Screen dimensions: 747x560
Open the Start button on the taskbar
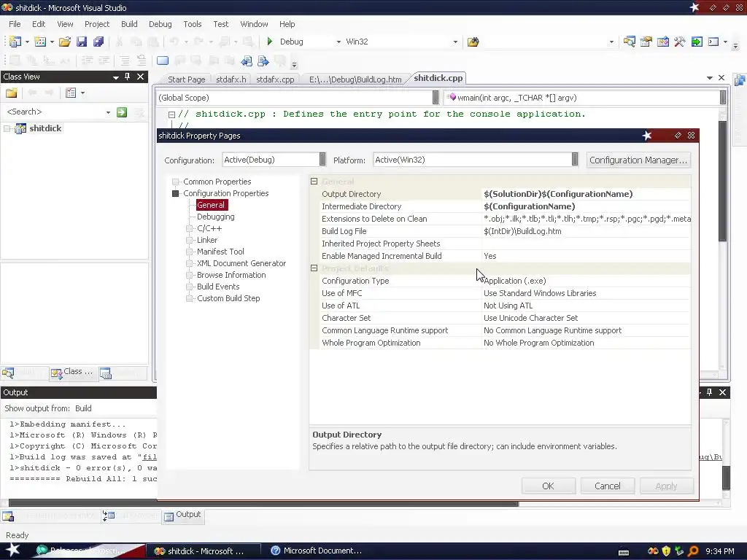coord(12,551)
